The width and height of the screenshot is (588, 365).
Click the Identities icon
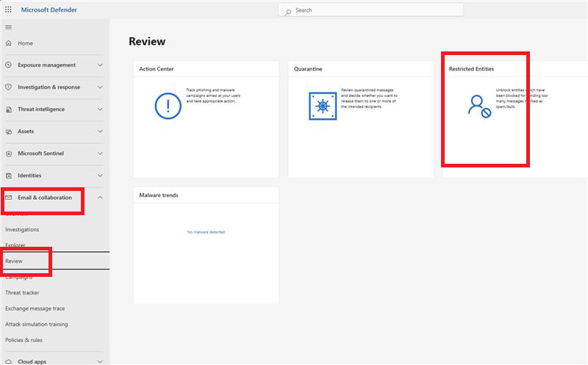(x=9, y=176)
